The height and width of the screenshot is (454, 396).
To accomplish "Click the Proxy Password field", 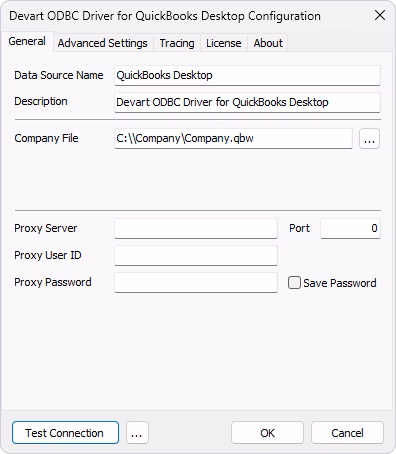I will coord(196,282).
